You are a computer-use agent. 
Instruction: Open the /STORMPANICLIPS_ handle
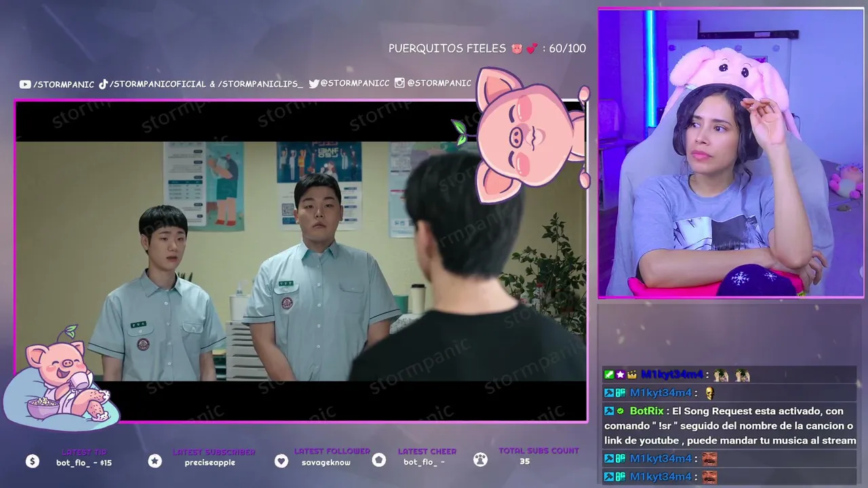[260, 84]
